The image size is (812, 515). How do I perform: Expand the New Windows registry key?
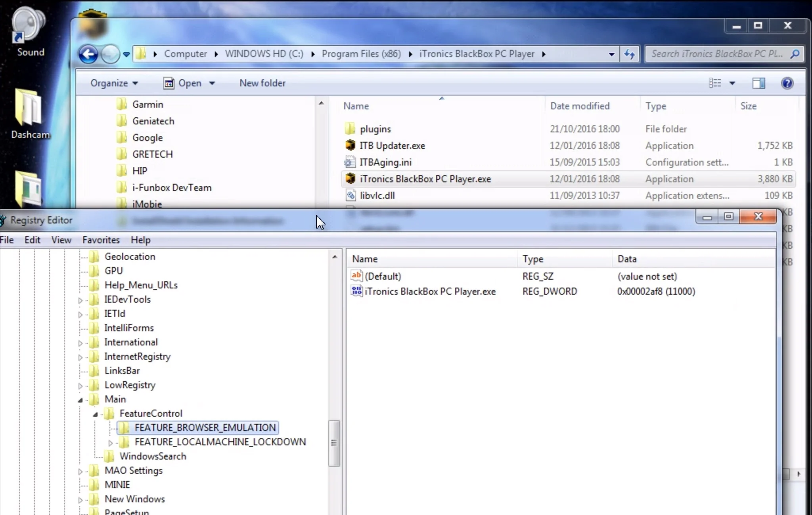tap(80, 500)
